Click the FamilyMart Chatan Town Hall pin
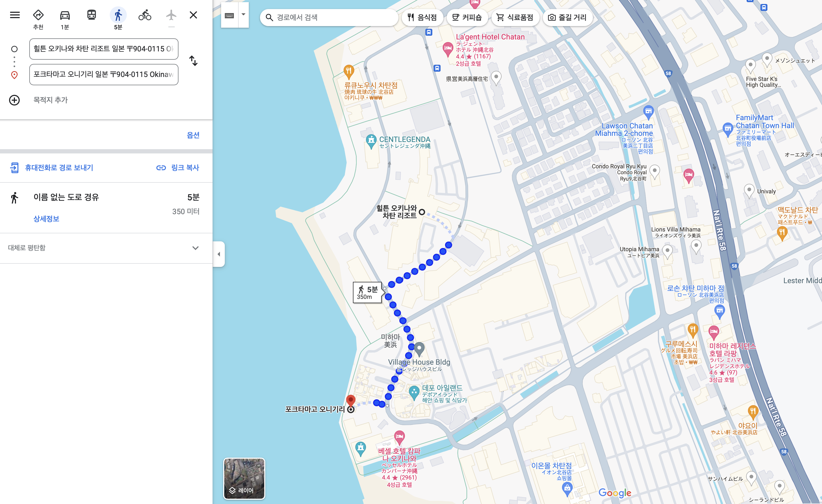Screen dimensions: 822x504 click(728, 129)
